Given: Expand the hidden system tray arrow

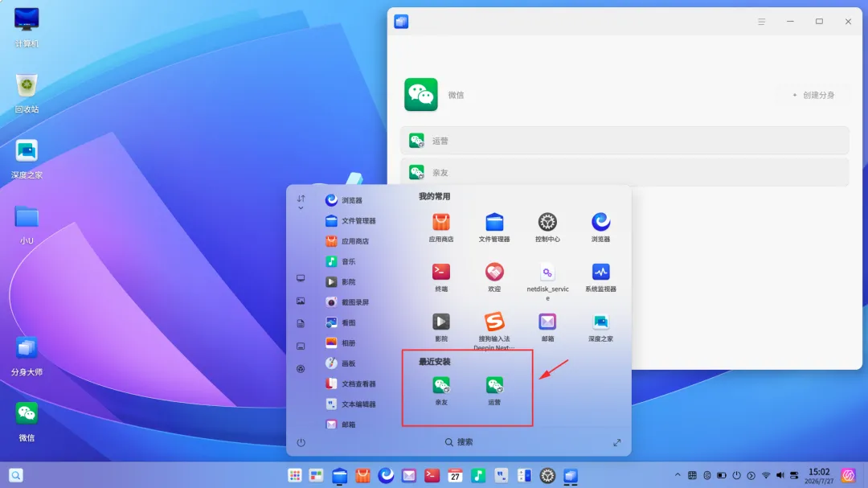Looking at the screenshot, I should coord(678,475).
